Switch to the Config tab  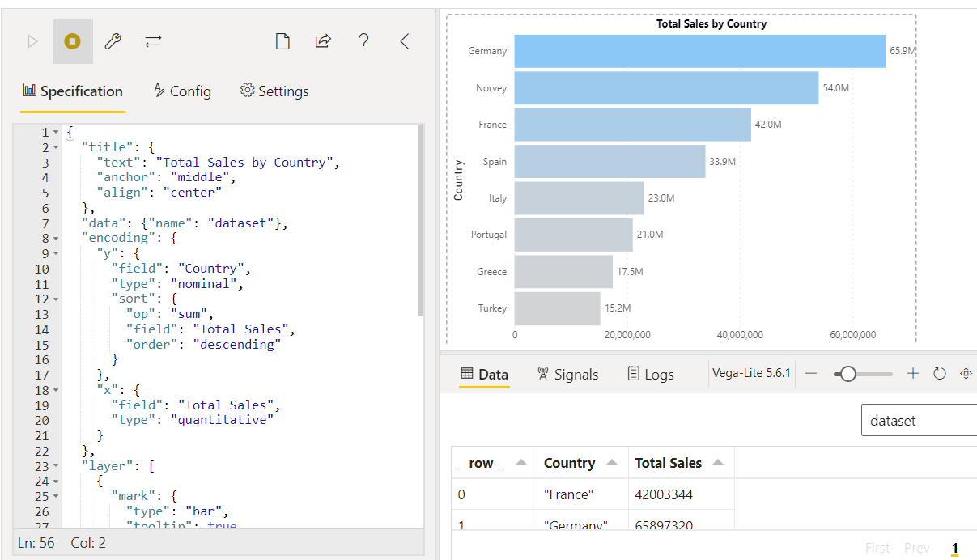coord(182,91)
